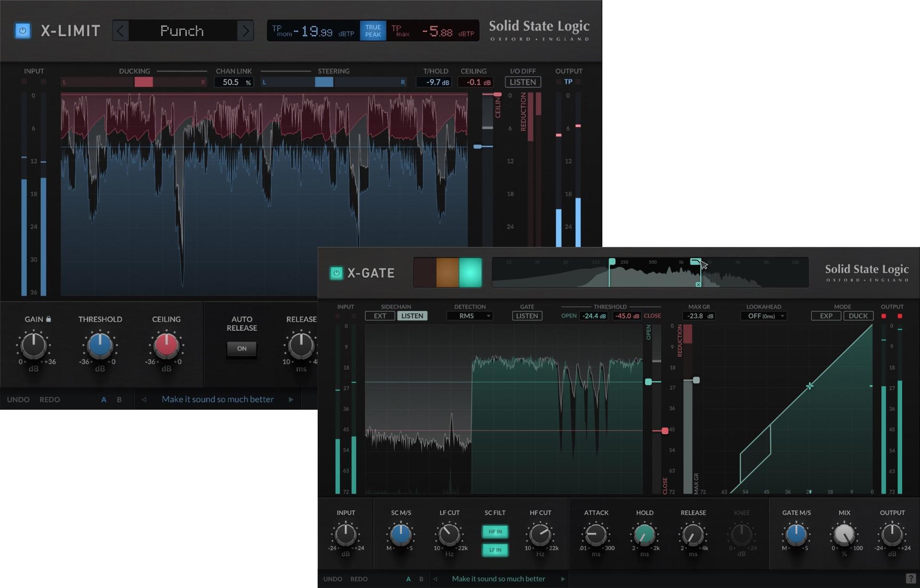920x588 pixels.
Task: Select EXT sidechain input on X-GATE
Action: pos(380,316)
